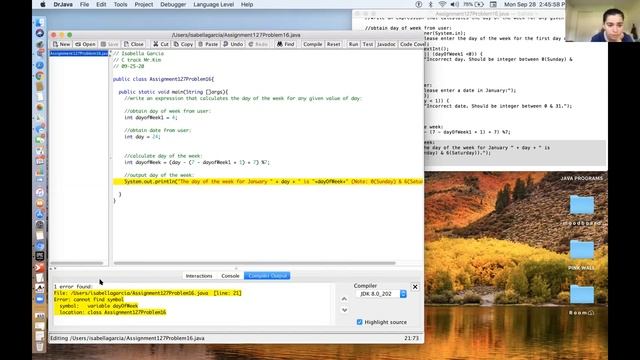Viewport: 640px width, 360px height.
Task: Open the JDK 8.0_202 compiler dropdown
Action: point(380,294)
